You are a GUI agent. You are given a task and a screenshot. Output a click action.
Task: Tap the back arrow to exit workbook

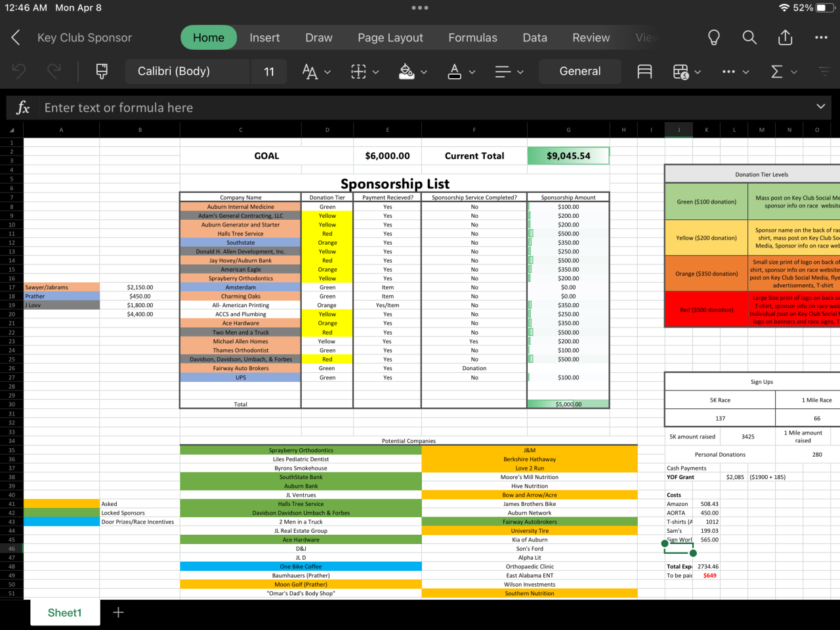click(16, 38)
